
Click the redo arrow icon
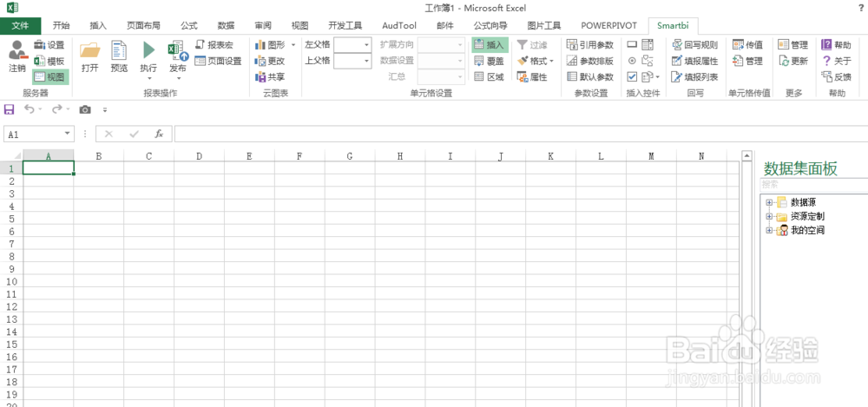tap(57, 109)
